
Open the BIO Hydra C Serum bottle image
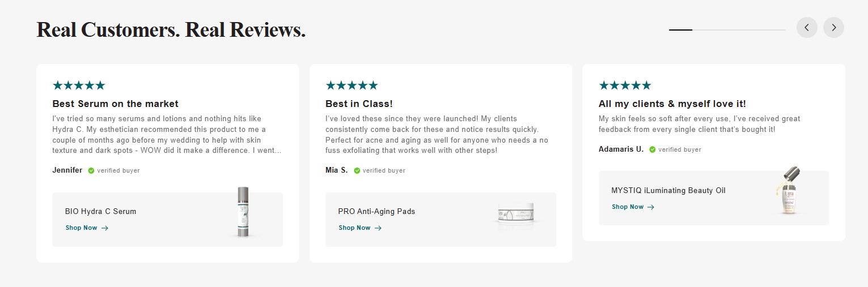(243, 212)
